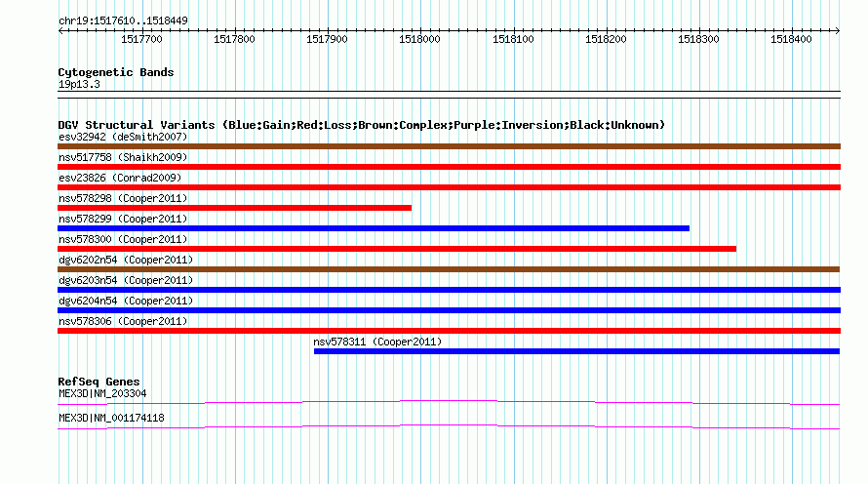Screen dimensions: 868x484
Task: Open the dgv6202n54 (Cooper2011) label
Action: tap(126, 260)
